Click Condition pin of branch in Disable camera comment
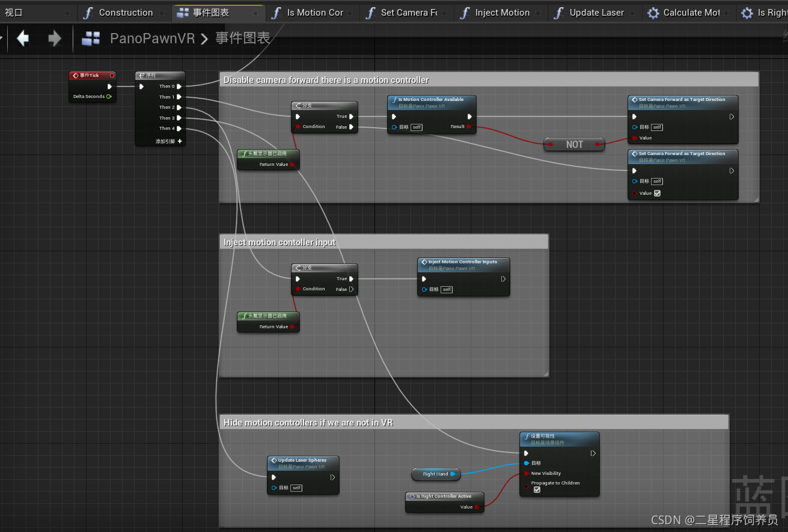The height and width of the screenshot is (532, 788). click(298, 127)
